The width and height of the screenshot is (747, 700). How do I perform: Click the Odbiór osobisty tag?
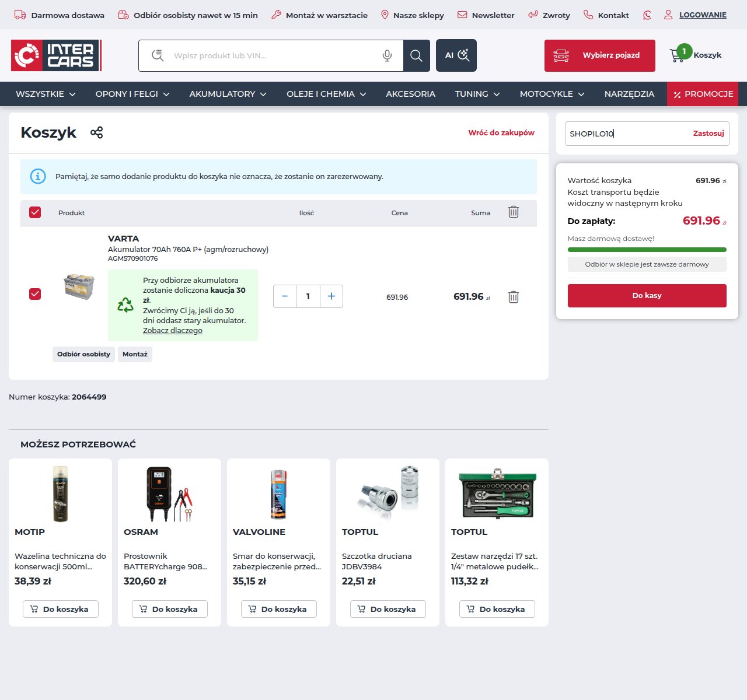[83, 354]
